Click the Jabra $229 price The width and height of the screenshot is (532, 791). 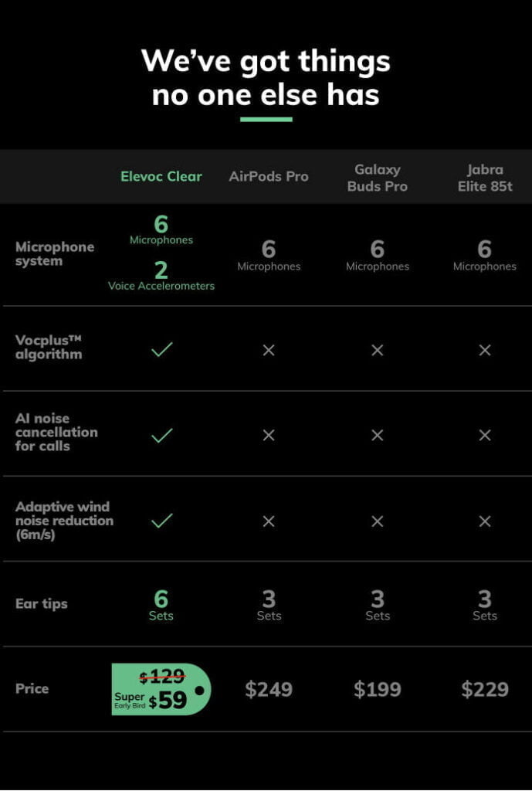(x=485, y=689)
